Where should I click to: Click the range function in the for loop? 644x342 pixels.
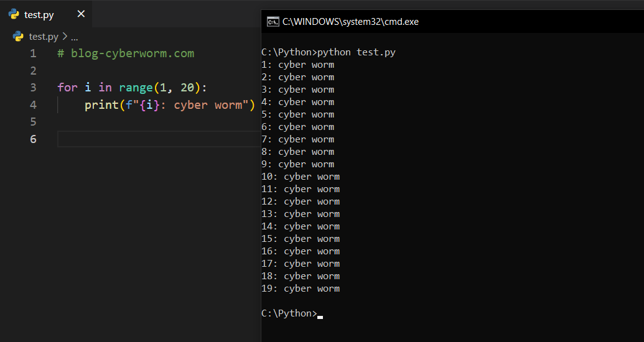coord(135,88)
